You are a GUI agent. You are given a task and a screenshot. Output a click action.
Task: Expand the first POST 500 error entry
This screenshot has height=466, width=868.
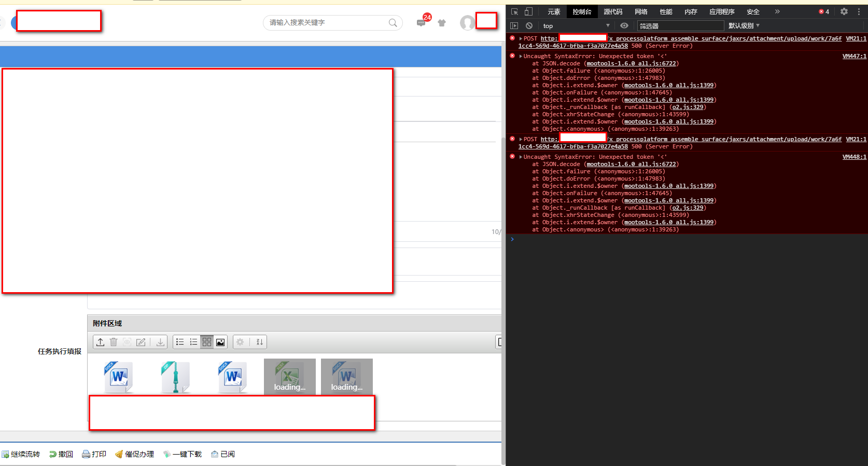click(x=521, y=38)
